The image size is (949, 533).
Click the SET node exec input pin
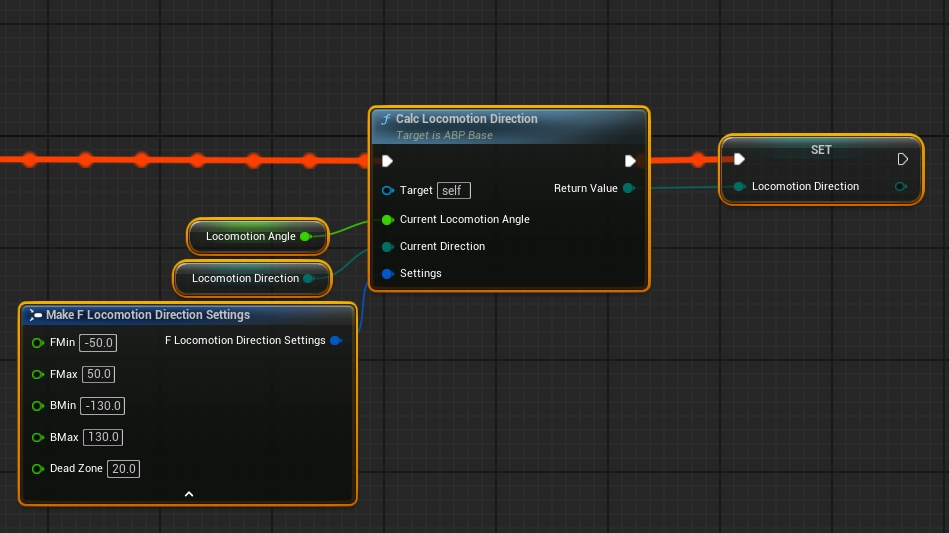739,159
